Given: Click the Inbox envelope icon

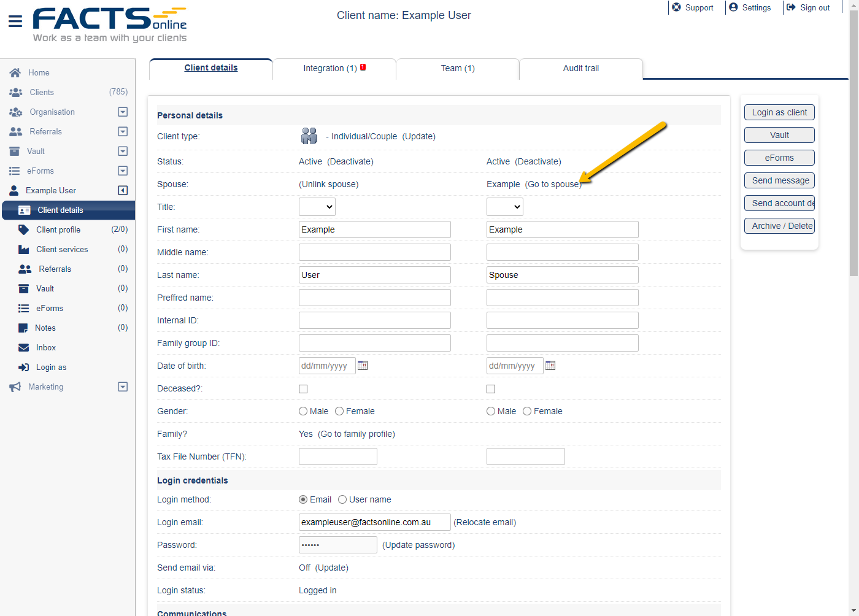Looking at the screenshot, I should (x=23, y=347).
